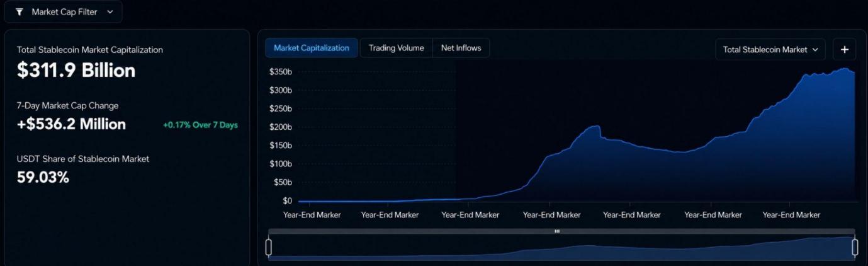Select the Market Capitalization tab
868x266 pixels.
tap(312, 48)
